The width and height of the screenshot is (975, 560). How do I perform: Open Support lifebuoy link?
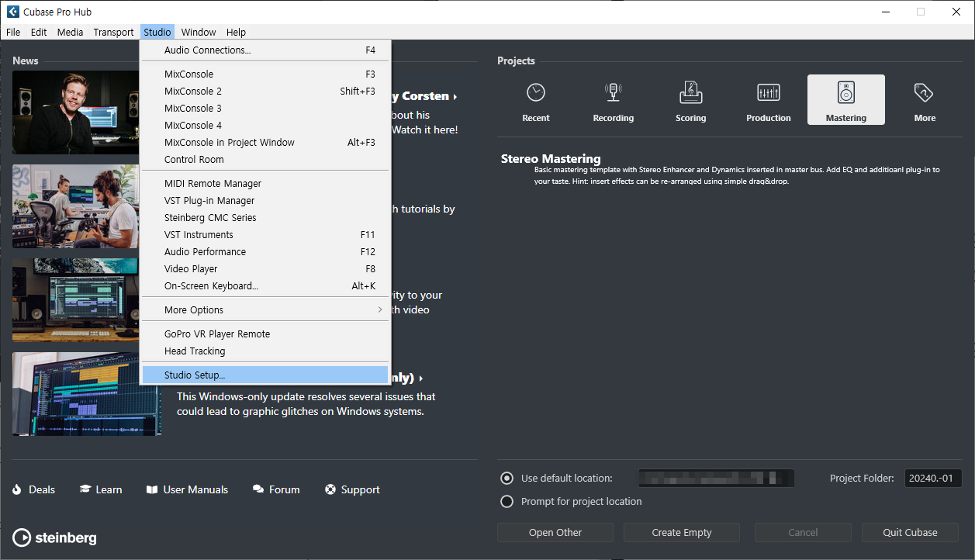tap(352, 489)
